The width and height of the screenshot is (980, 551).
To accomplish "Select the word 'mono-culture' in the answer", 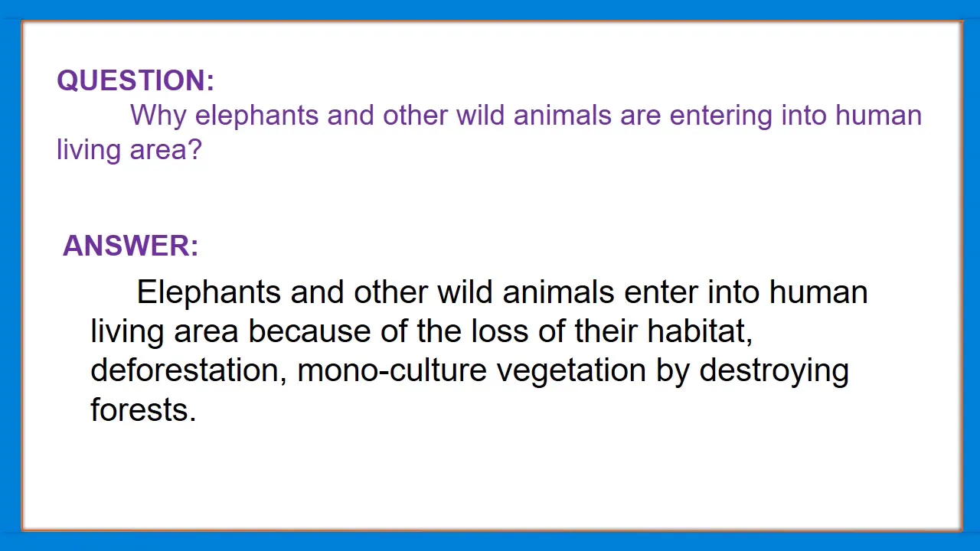I will click(x=392, y=372).
